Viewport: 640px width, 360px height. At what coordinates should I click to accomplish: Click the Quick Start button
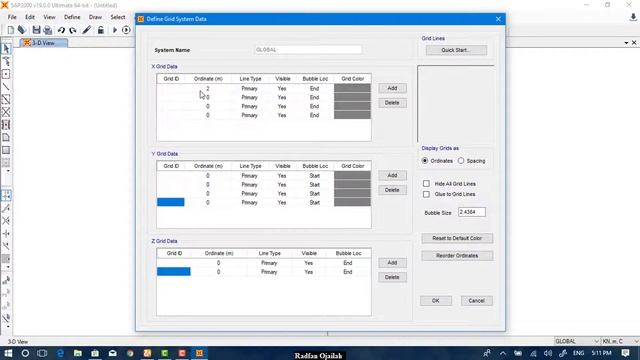[x=456, y=50]
